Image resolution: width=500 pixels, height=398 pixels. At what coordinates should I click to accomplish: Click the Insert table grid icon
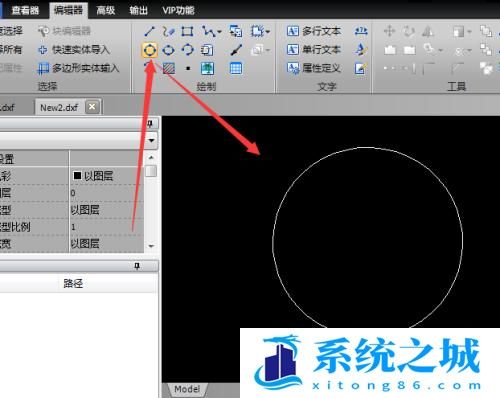point(236,69)
